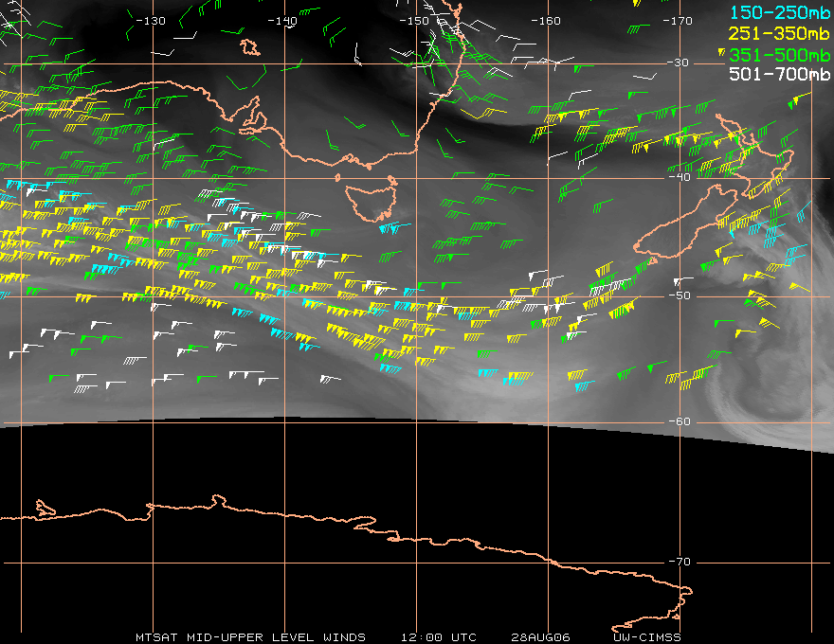The image size is (834, 644).
Task: Click the 12:00 UTC time stamp
Action: (438, 637)
